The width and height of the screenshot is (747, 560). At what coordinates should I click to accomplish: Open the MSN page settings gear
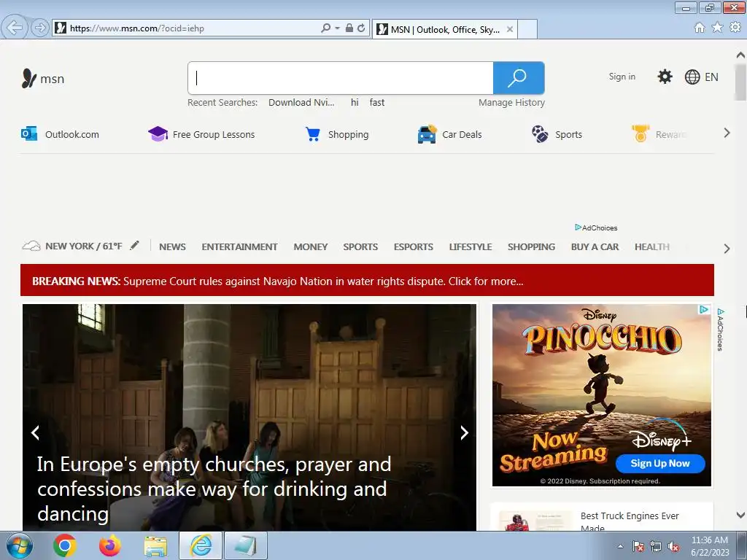point(665,77)
